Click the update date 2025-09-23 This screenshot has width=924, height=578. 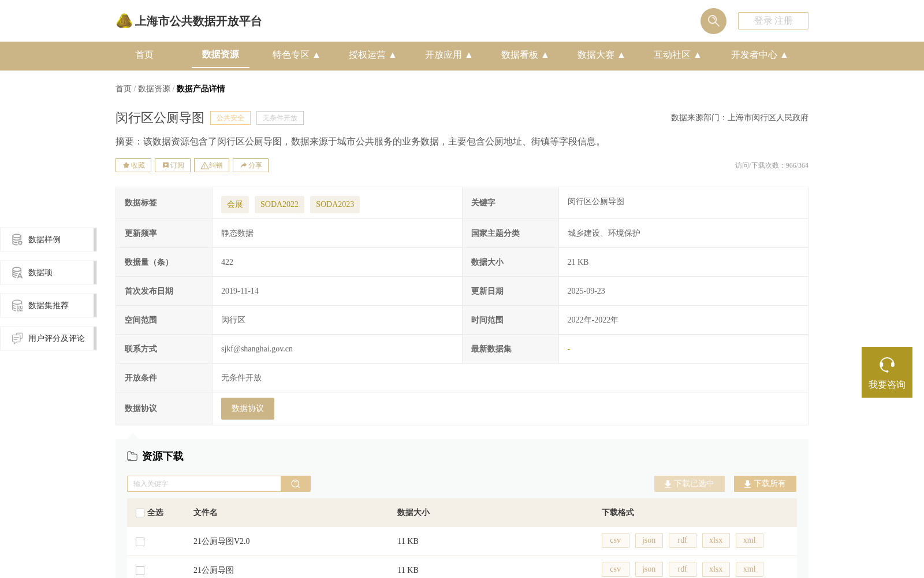pos(586,291)
